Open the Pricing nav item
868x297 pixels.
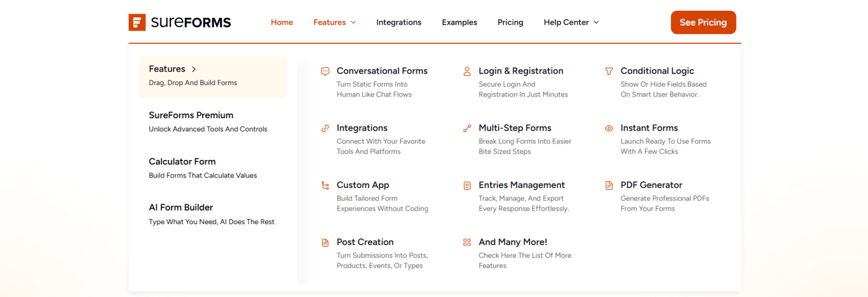coord(510,22)
